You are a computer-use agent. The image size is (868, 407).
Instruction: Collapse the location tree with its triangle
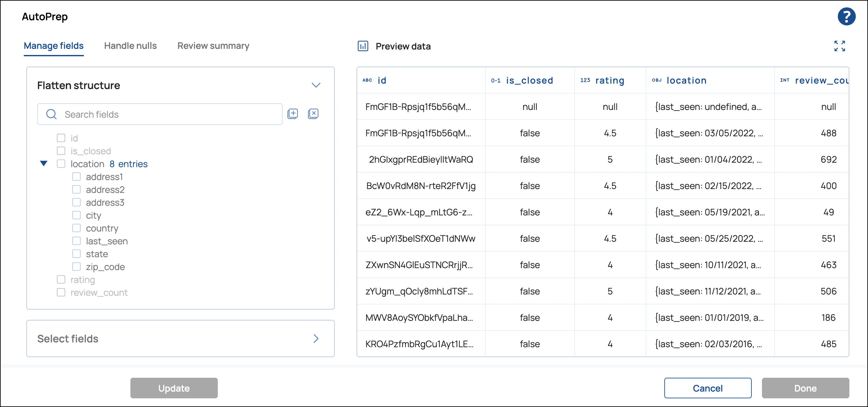(44, 164)
